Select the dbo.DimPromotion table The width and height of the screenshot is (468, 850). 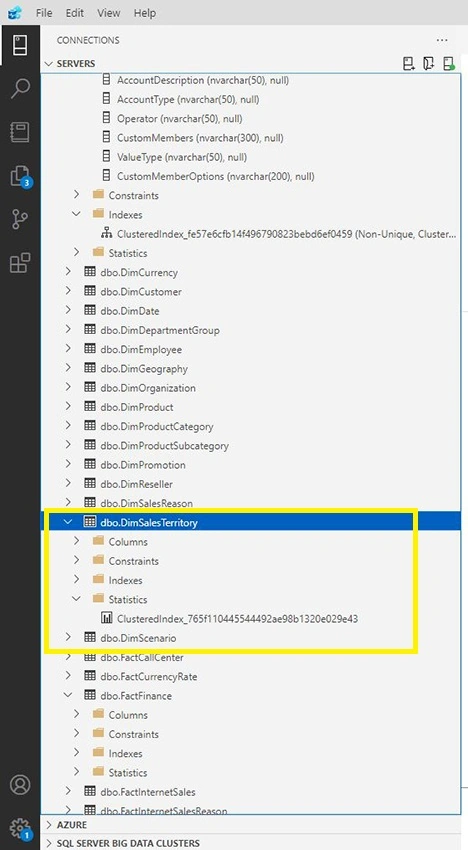[143, 465]
